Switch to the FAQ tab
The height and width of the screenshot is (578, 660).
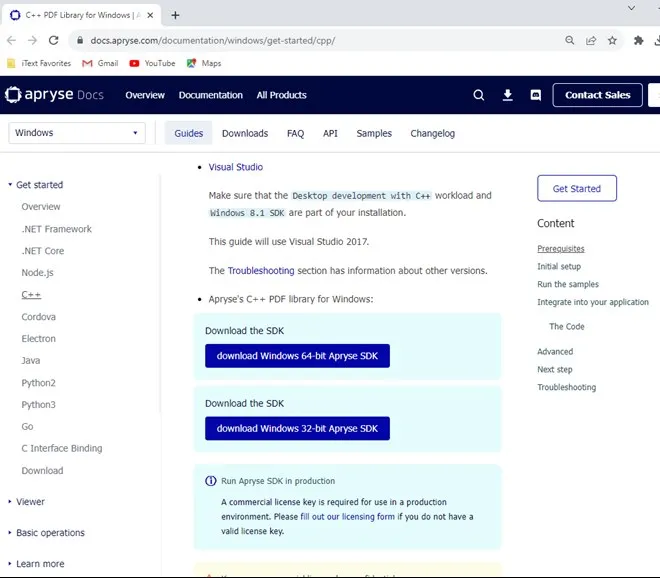point(295,133)
